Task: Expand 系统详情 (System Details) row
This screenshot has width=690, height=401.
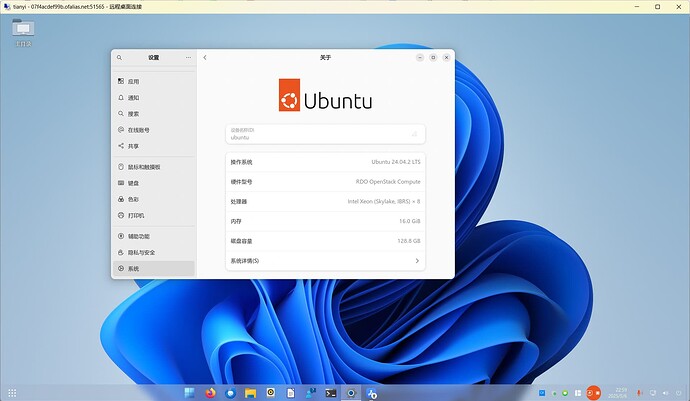Action: click(x=325, y=261)
